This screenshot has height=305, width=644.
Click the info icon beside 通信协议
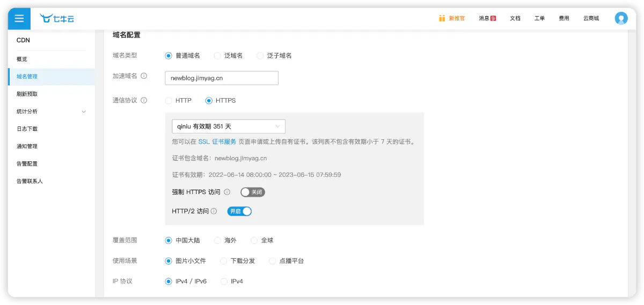click(144, 100)
